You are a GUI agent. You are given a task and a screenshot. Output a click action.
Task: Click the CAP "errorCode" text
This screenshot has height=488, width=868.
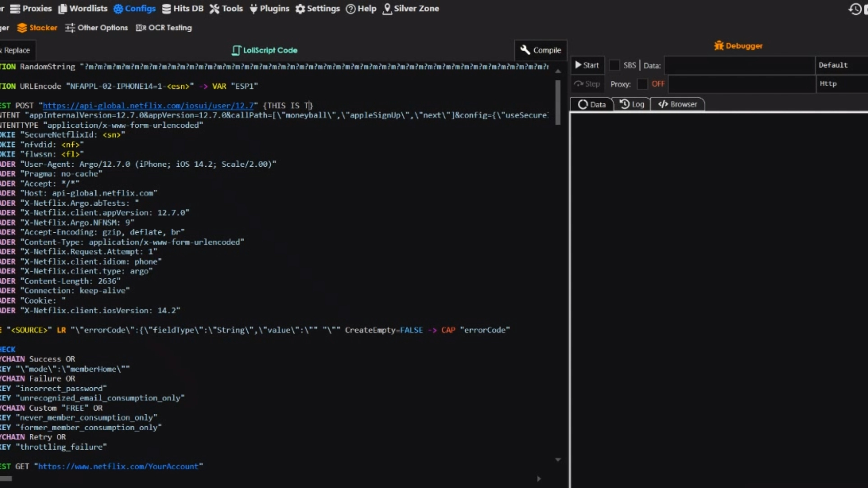pyautogui.click(x=476, y=330)
